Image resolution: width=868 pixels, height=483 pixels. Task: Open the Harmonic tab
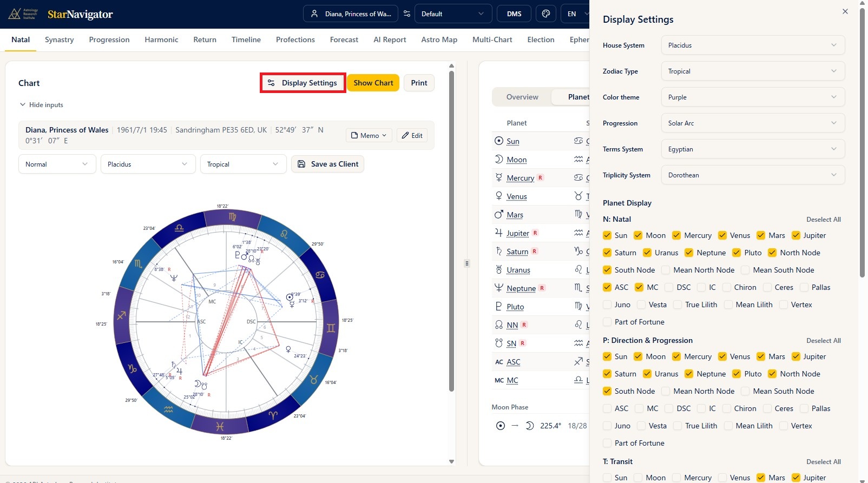coord(161,39)
